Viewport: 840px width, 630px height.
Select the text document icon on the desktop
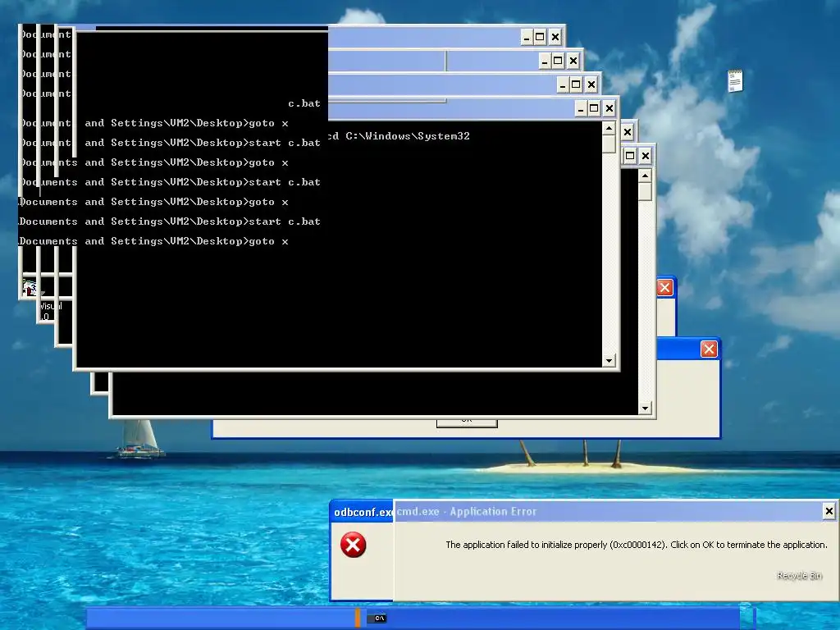point(735,81)
